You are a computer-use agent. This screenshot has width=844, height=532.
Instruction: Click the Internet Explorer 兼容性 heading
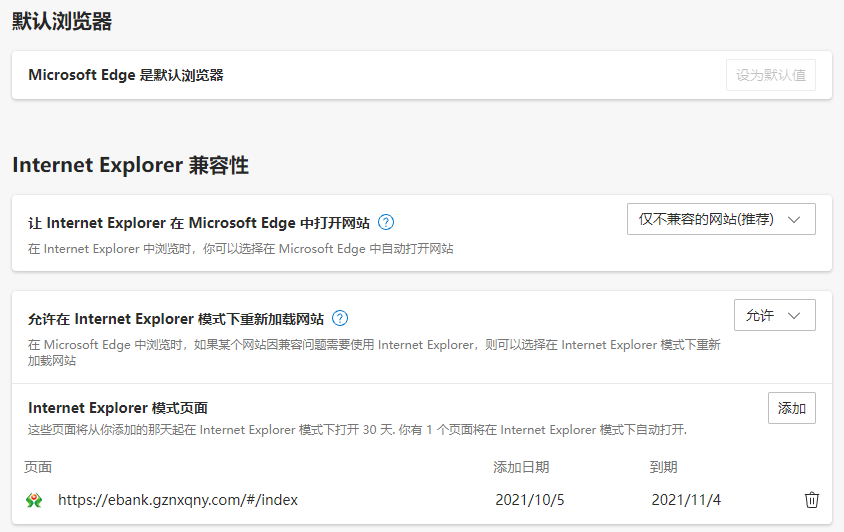coord(130,165)
